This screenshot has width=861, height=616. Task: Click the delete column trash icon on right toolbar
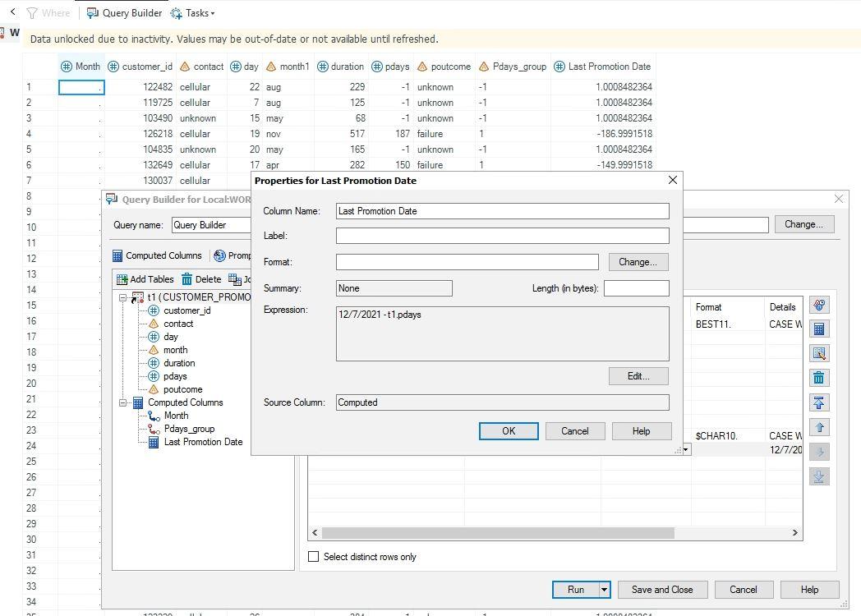[x=819, y=378]
